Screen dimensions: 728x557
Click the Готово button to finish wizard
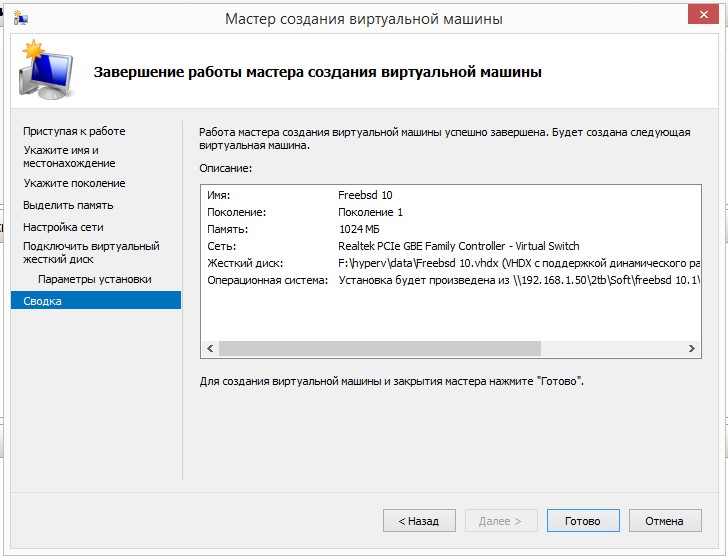(583, 521)
